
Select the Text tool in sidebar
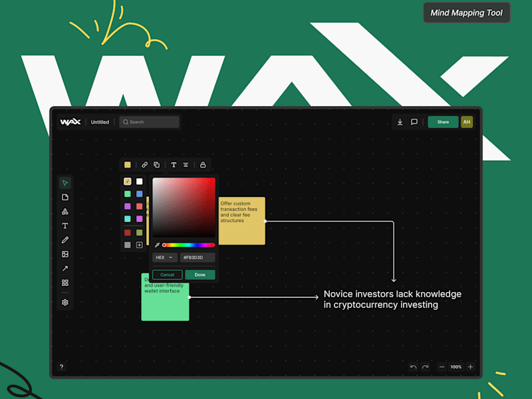(65, 226)
